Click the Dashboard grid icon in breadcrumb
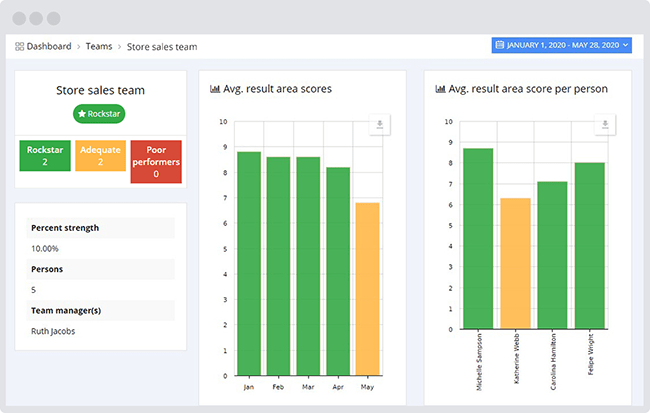Image resolution: width=650 pixels, height=413 pixels. coord(20,46)
